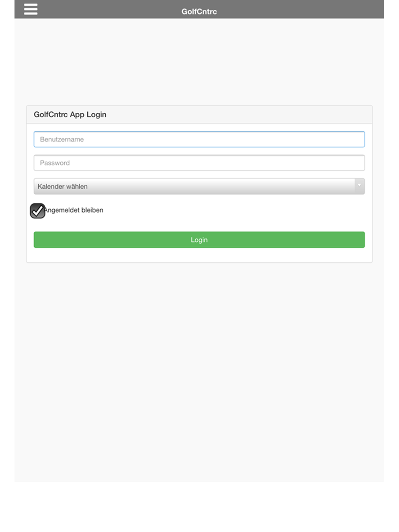Screen dimensions: 399x532
Task: Click the checkmark icon beside Angemeldet bleiben
Action: point(38,211)
